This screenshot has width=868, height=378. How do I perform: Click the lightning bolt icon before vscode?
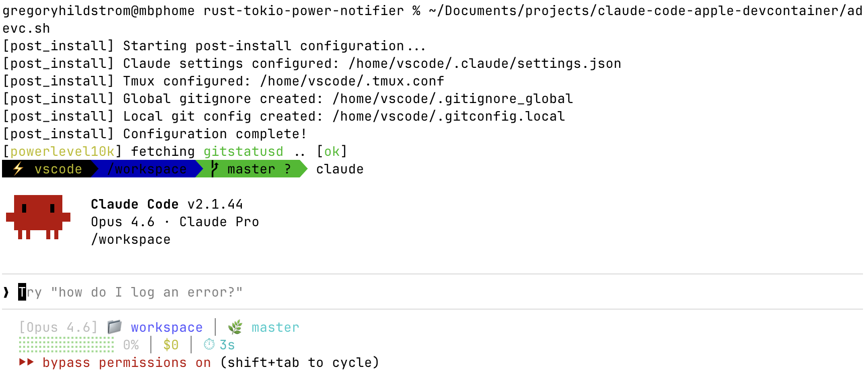click(18, 169)
